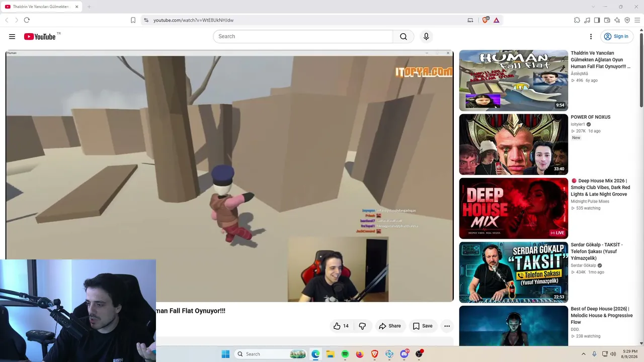
Task: Open File Explorer from the taskbar
Action: [330, 354]
